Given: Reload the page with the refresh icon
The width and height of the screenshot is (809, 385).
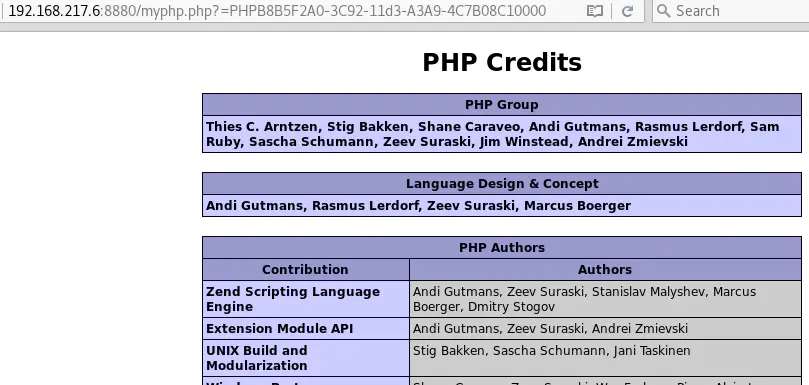Looking at the screenshot, I should tap(627, 11).
